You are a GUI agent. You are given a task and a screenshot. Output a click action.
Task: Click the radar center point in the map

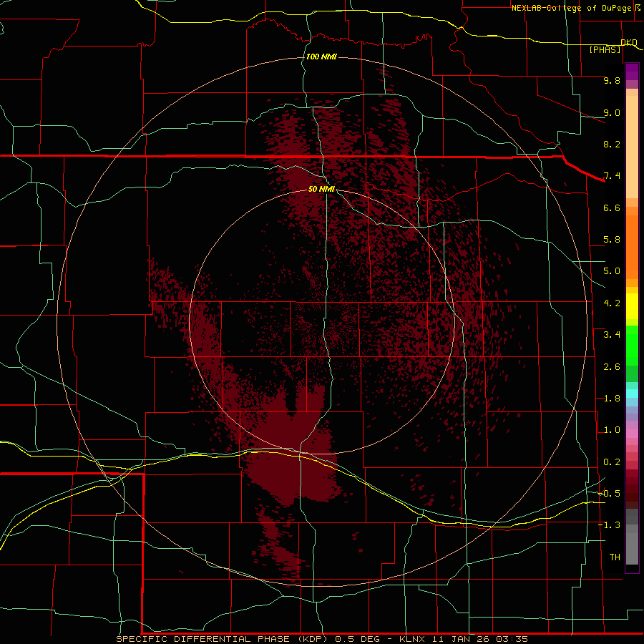pyautogui.click(x=322, y=323)
